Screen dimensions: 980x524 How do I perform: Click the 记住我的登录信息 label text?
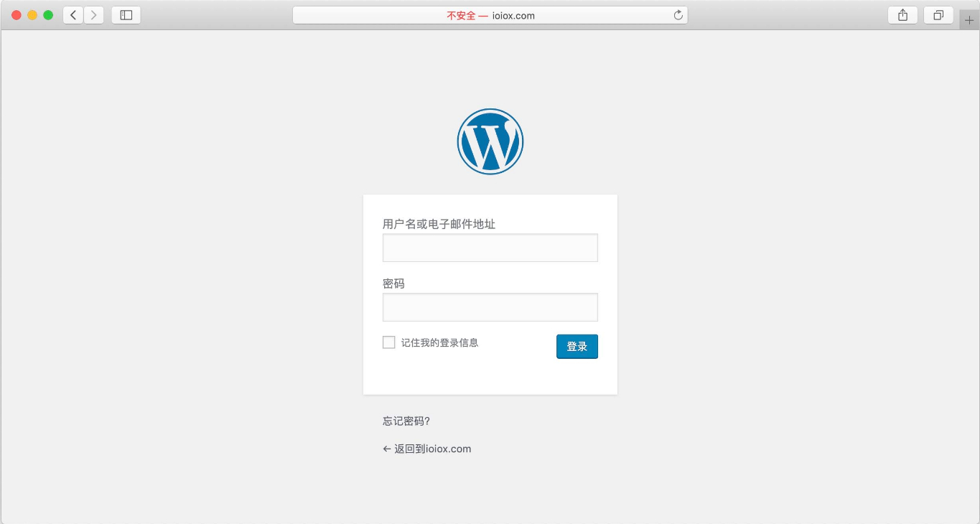tap(440, 342)
